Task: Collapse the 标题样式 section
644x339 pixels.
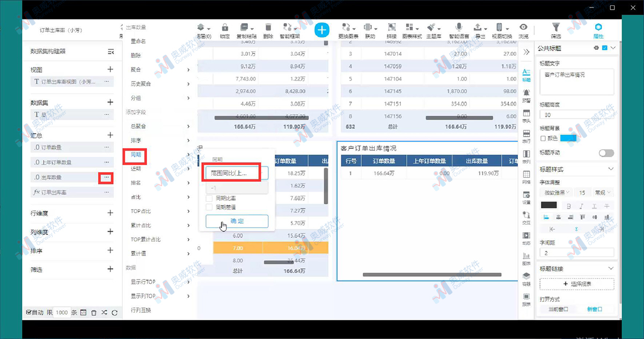Action: point(611,169)
